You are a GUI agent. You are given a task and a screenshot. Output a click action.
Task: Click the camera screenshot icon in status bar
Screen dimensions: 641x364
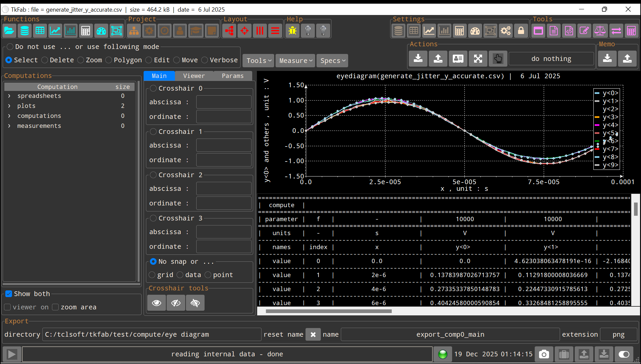tap(544, 354)
